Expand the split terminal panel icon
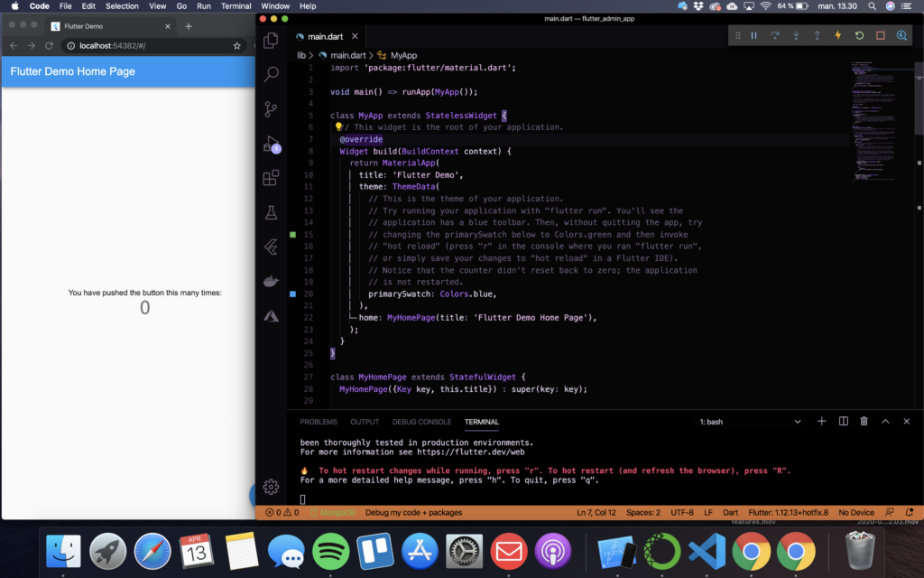924x578 pixels. [x=842, y=421]
